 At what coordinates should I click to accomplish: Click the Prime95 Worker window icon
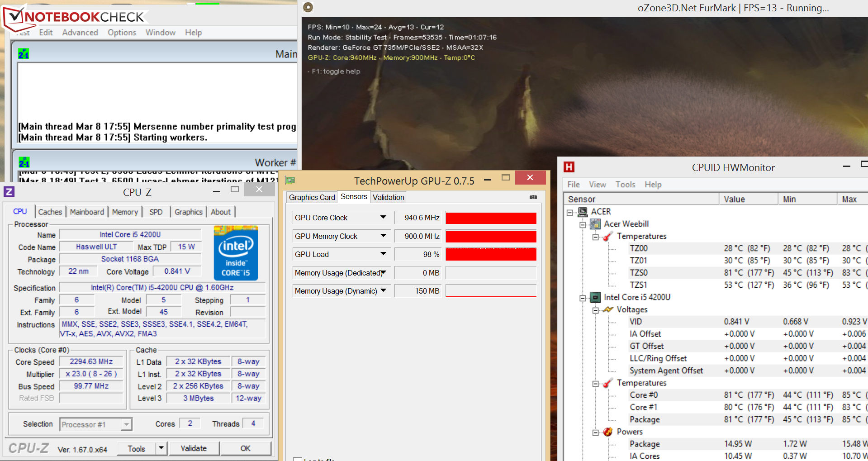24,162
